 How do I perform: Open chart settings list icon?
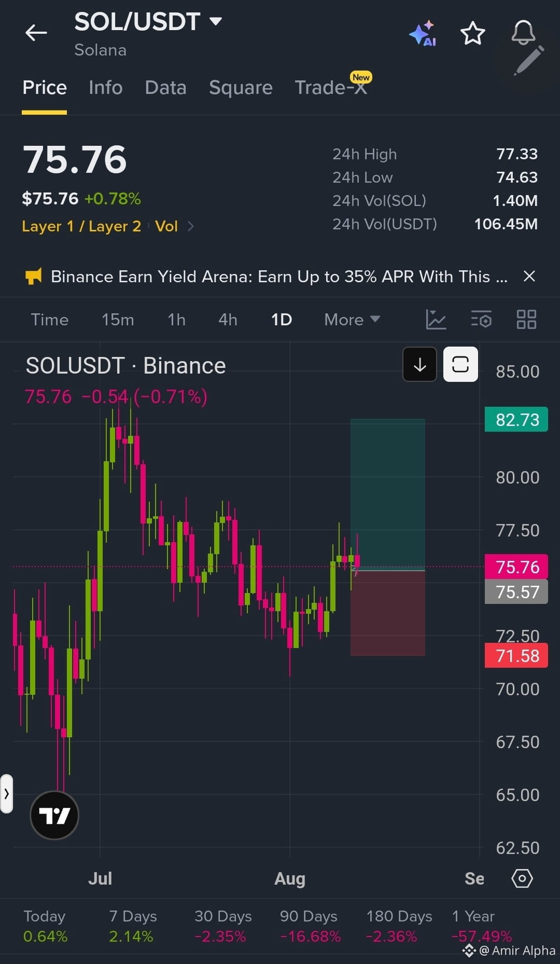click(x=481, y=319)
